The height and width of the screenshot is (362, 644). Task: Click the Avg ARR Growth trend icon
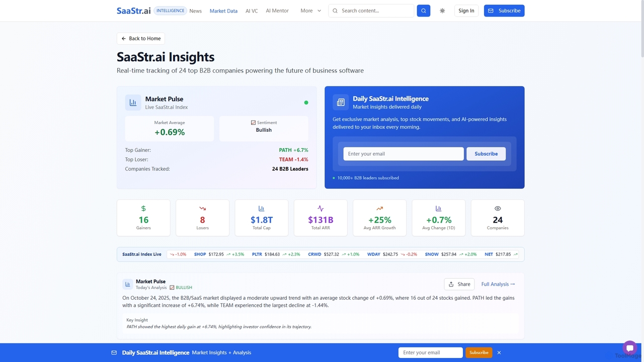click(x=379, y=209)
